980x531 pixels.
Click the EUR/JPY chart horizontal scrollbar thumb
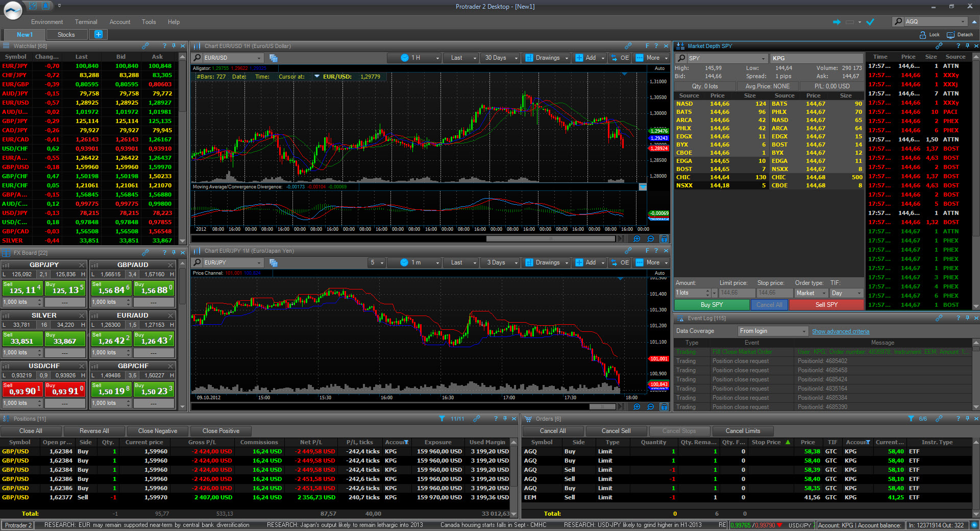(602, 406)
